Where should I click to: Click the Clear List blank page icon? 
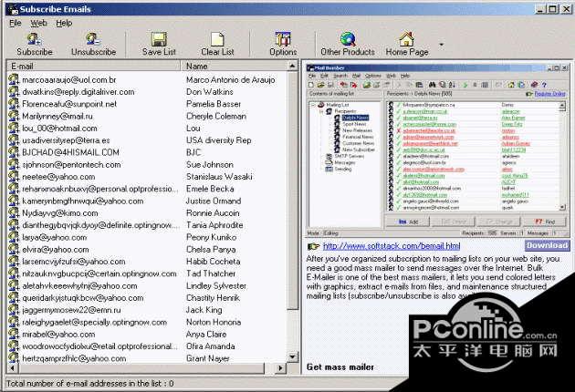click(217, 39)
